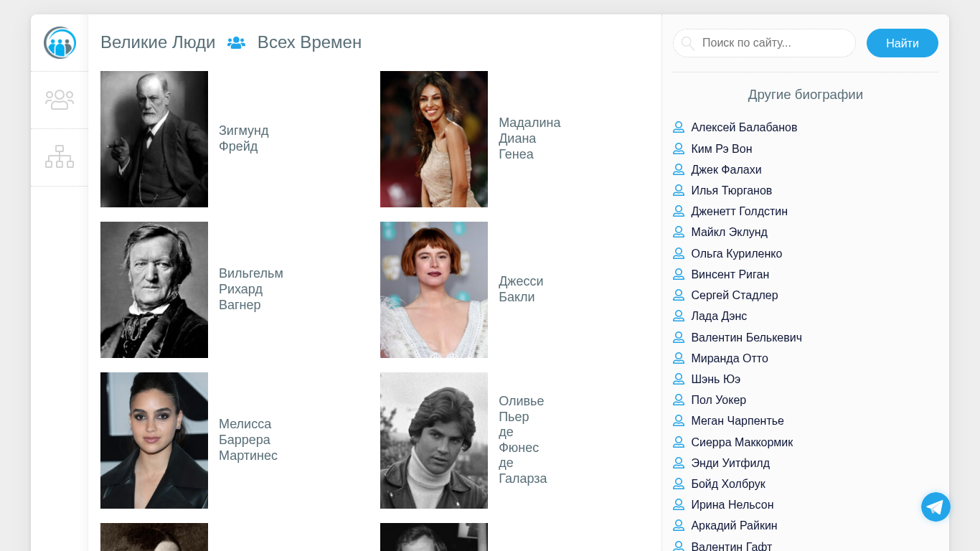Screen dimensions: 980x551
Task: Go to Ким Рэ Вон biography
Action: tap(721, 149)
